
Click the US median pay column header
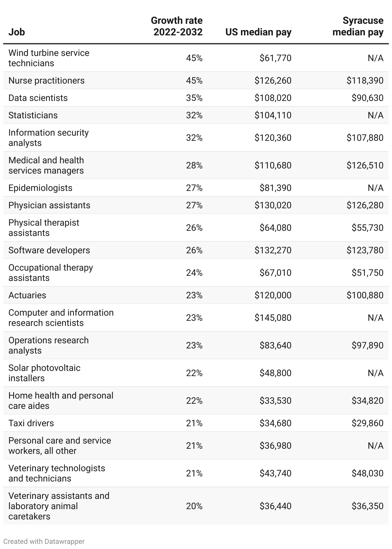click(x=258, y=32)
